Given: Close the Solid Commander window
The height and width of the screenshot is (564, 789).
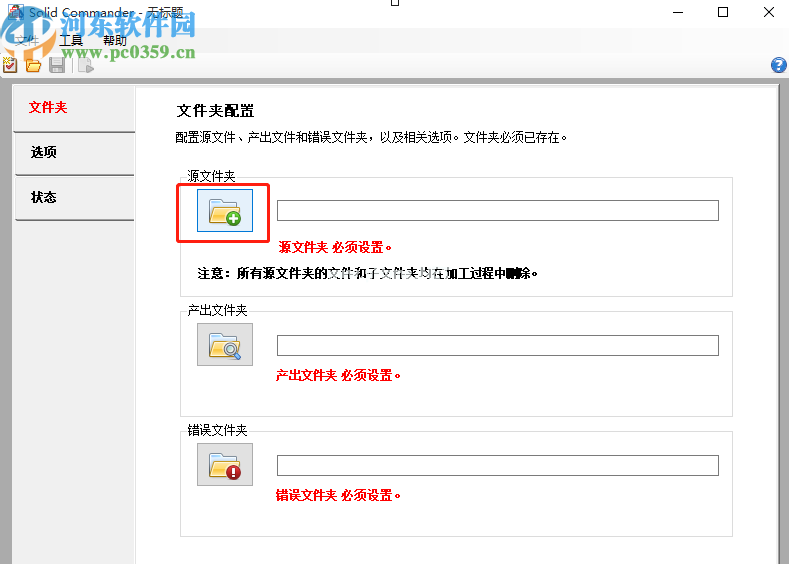Looking at the screenshot, I should (768, 12).
